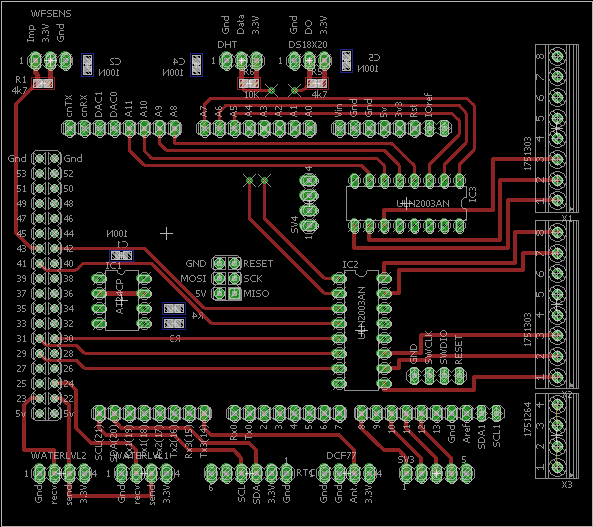Select the A7 analog header pad
This screenshot has height=527, width=593.
(204, 128)
